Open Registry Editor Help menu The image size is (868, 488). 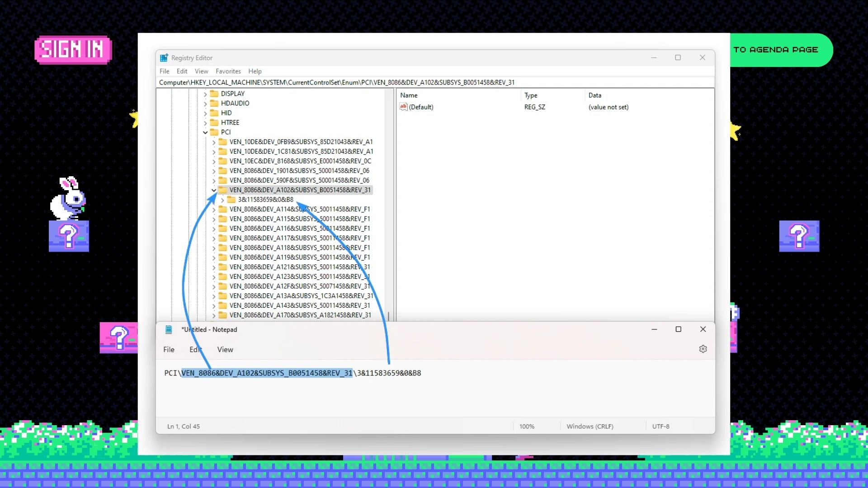tap(255, 71)
